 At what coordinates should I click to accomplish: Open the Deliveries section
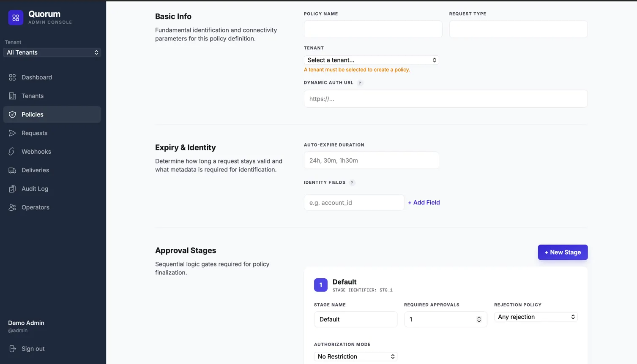click(x=52, y=170)
